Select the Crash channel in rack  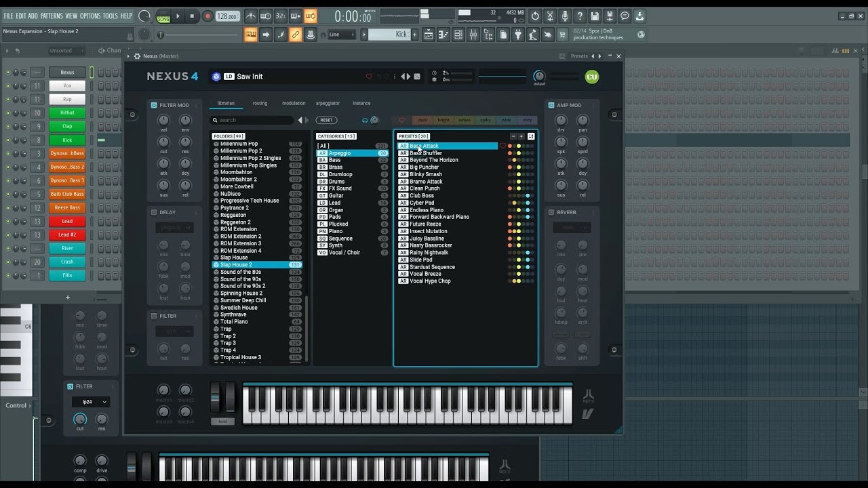[x=67, y=262]
